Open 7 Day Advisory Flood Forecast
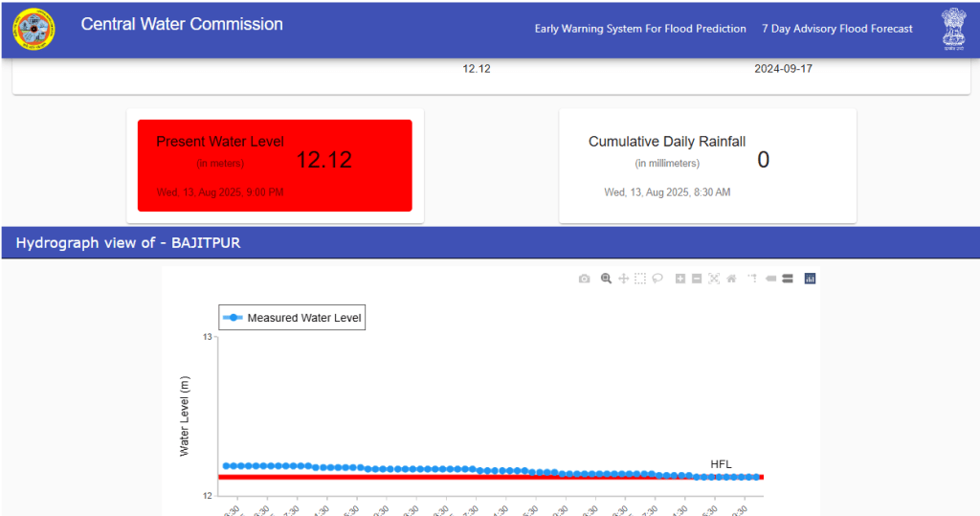This screenshot has height=516, width=980. (836, 29)
